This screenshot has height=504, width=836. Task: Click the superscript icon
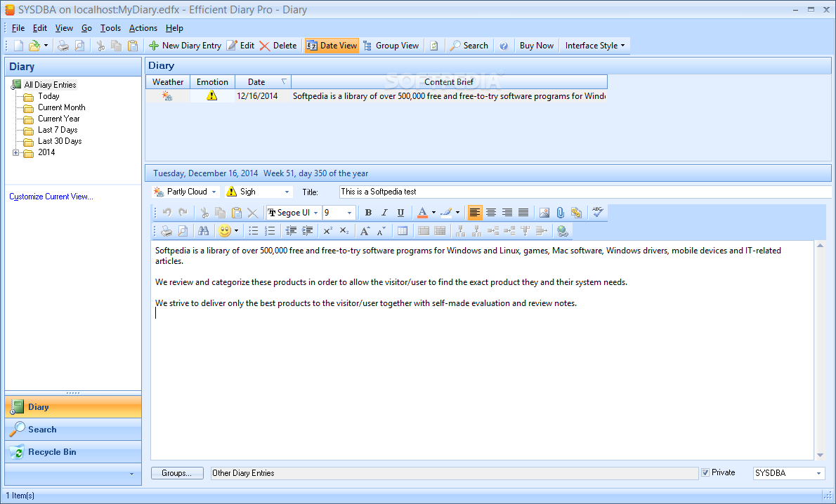pyautogui.click(x=328, y=231)
